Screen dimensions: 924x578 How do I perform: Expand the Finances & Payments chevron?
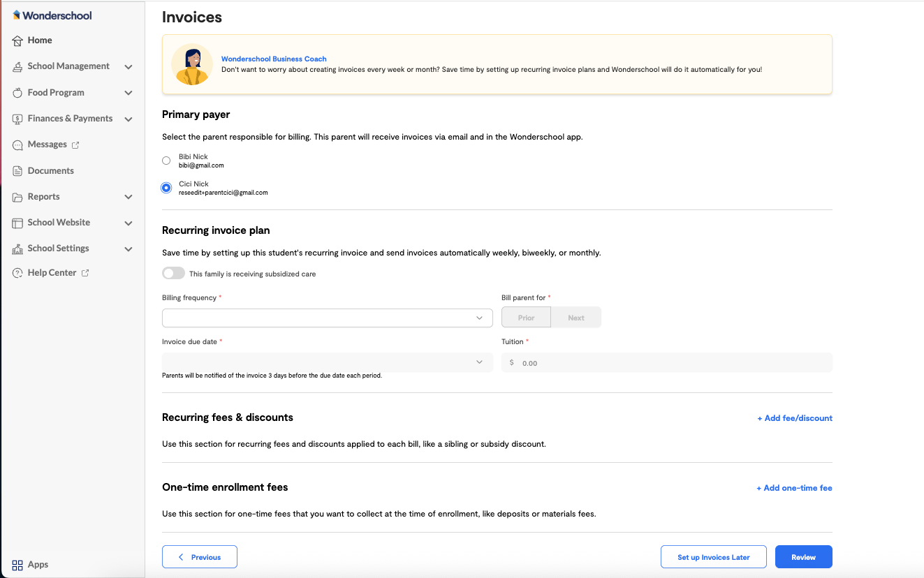coord(129,119)
